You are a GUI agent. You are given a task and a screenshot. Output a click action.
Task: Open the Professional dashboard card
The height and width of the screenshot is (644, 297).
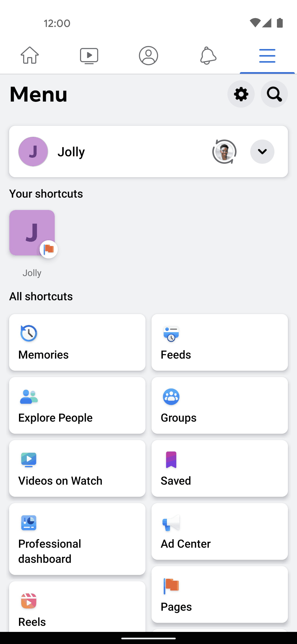[77, 539]
